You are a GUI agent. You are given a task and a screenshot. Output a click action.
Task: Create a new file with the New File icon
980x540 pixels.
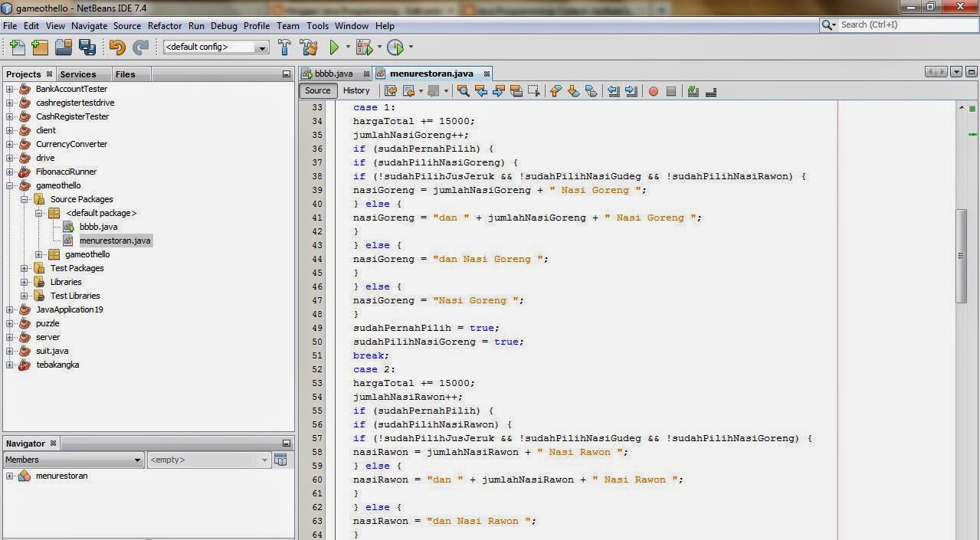17,47
